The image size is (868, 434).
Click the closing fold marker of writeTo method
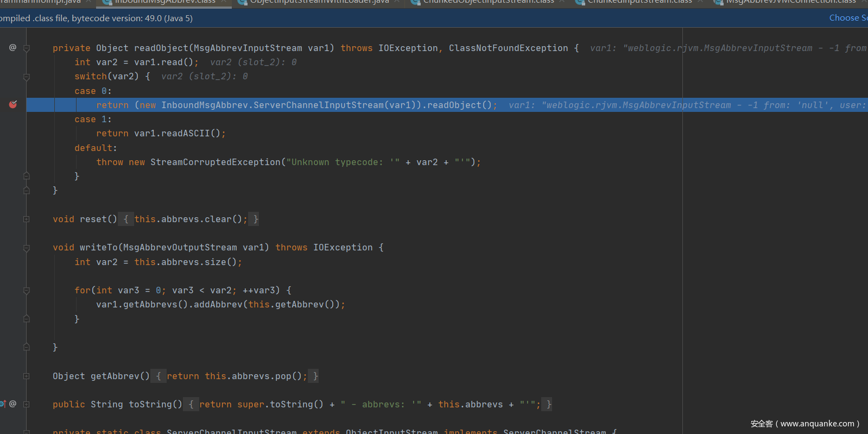(27, 347)
